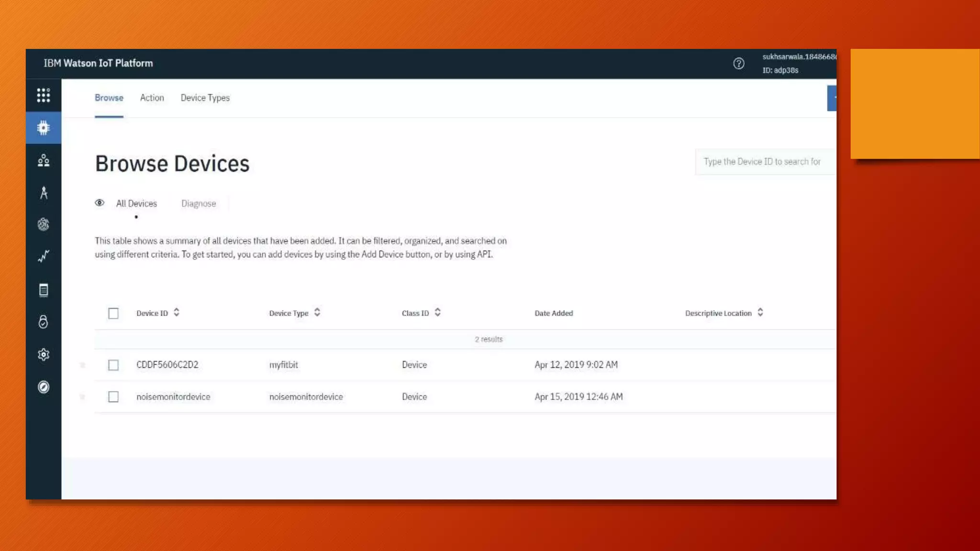Open the apps grid icon in sidebar
This screenshot has height=551, width=980.
click(44, 95)
